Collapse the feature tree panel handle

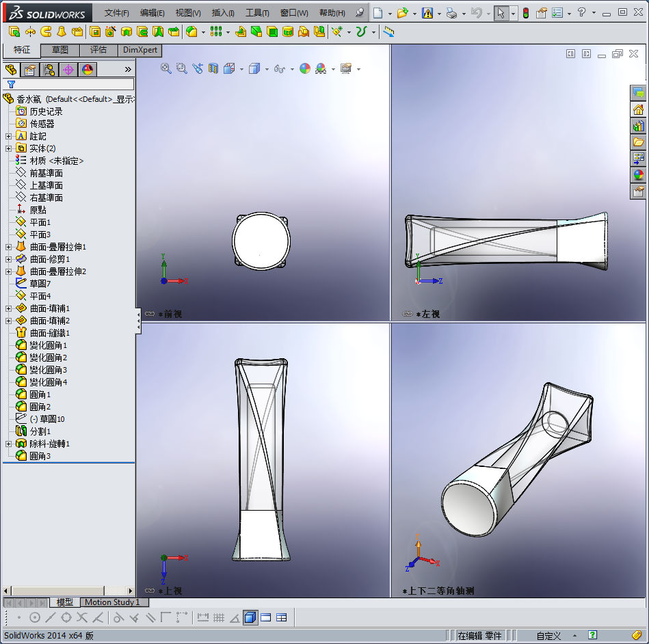138,321
